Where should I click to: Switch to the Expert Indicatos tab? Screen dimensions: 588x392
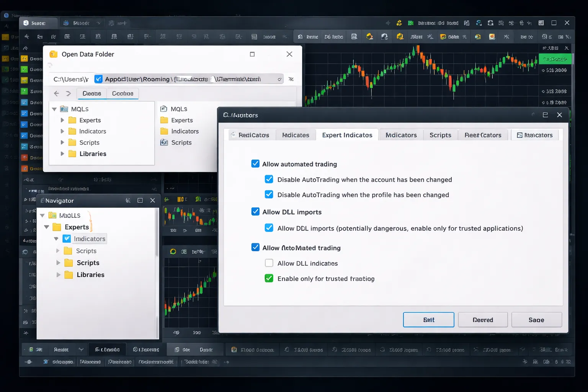(347, 135)
